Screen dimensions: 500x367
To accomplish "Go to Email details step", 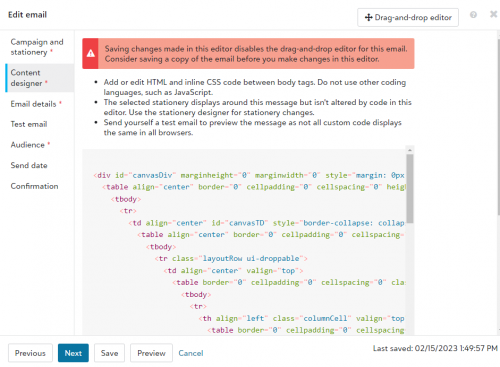I will coord(36,104).
